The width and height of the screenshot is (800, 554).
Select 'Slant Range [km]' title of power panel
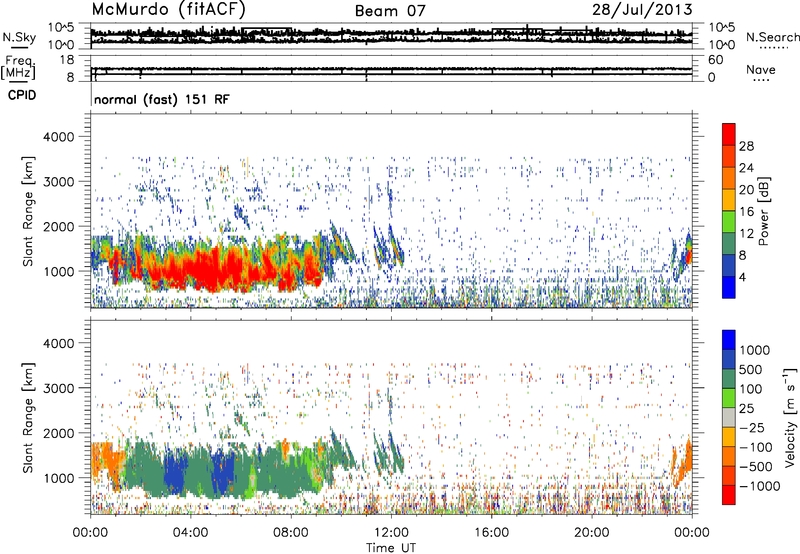pos(28,211)
